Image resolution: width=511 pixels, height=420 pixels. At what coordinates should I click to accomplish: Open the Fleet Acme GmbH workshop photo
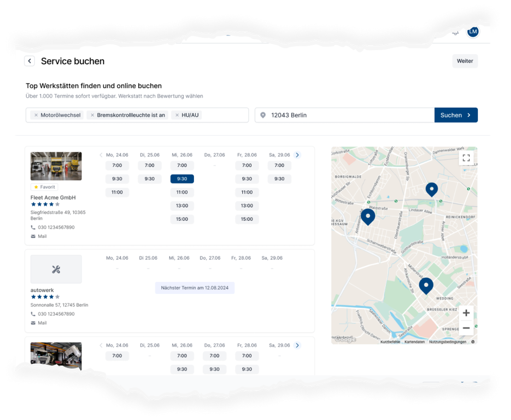coord(56,166)
